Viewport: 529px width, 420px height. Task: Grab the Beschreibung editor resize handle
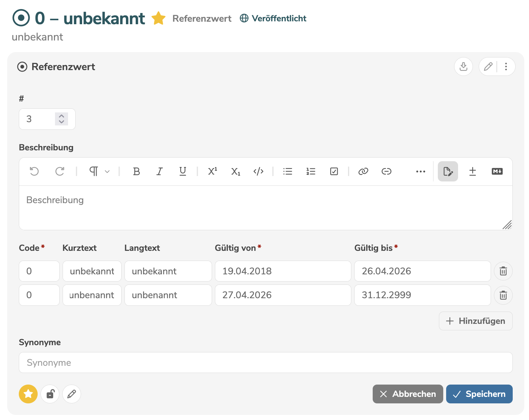pos(507,225)
